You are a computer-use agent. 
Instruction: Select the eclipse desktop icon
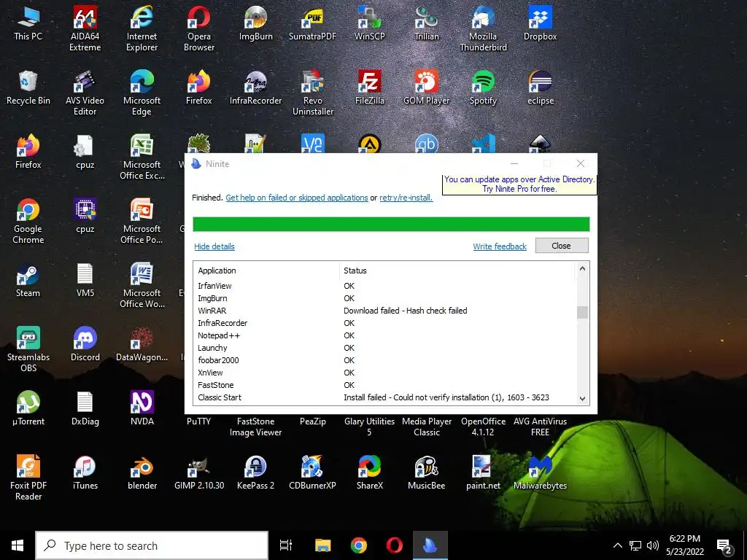[x=541, y=87]
